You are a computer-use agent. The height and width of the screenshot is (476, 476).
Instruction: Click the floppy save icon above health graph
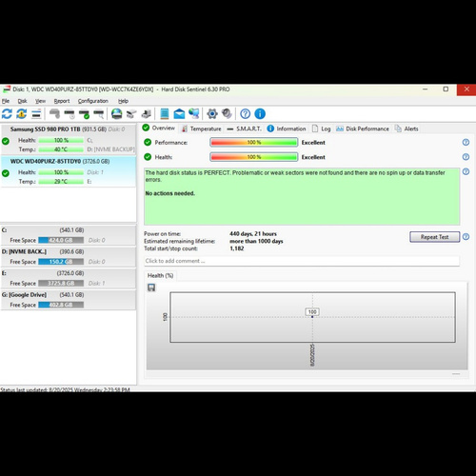[x=151, y=288]
